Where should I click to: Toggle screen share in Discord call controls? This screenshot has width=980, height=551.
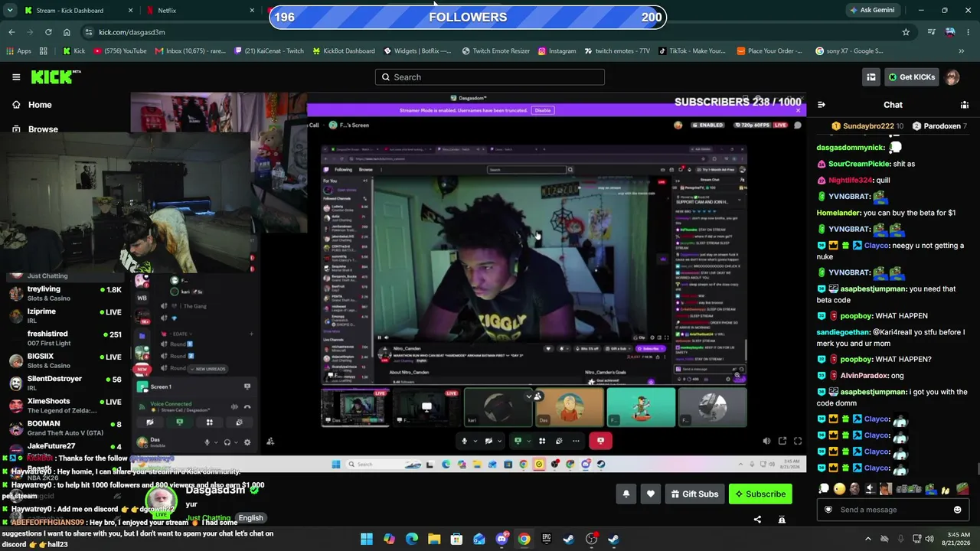(518, 441)
